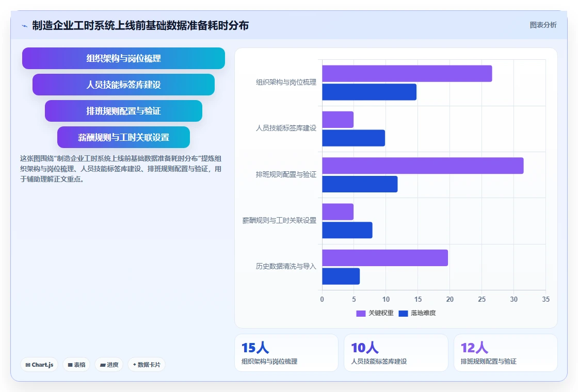The height and width of the screenshot is (392, 578).
Task: Click purple bar for 排班规则配置与验证
Action: click(x=423, y=166)
